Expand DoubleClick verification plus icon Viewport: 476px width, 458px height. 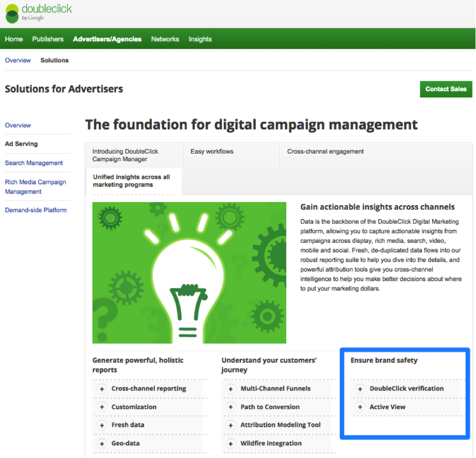coord(360,389)
